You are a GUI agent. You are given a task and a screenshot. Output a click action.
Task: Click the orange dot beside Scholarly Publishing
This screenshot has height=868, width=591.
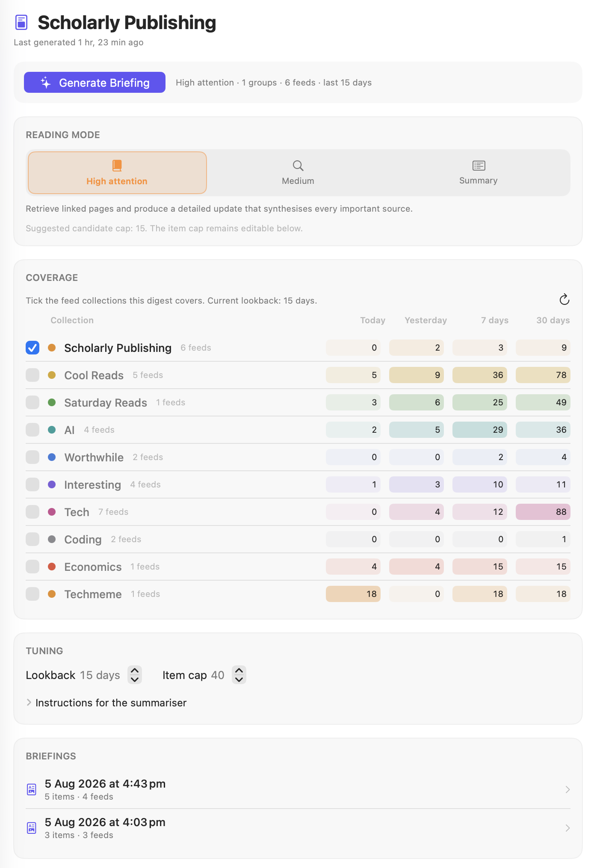pyautogui.click(x=52, y=348)
